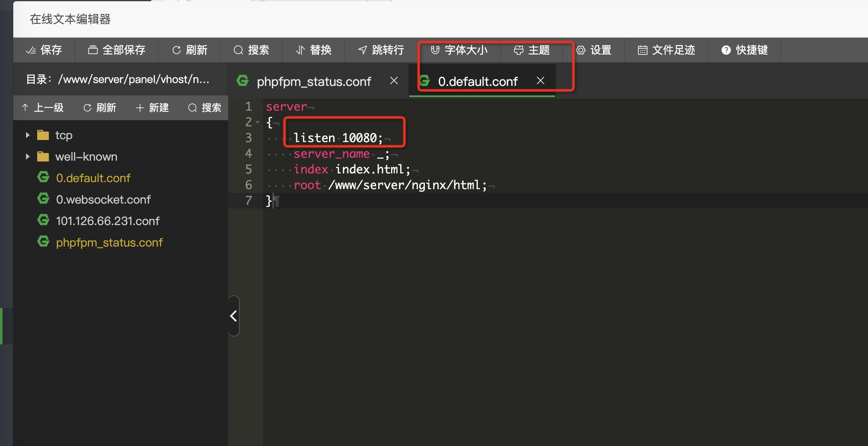Switch to the phpfpm_status.conf tab
The image size is (868, 446).
(313, 81)
